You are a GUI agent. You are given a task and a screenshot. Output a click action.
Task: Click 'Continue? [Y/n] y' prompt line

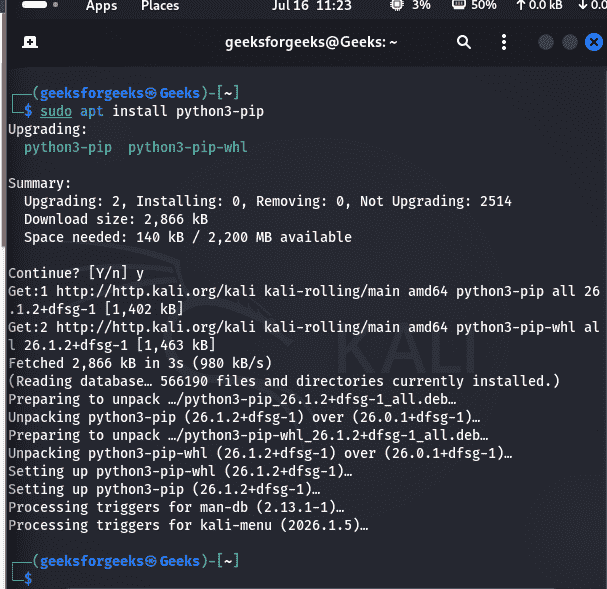coord(76,273)
